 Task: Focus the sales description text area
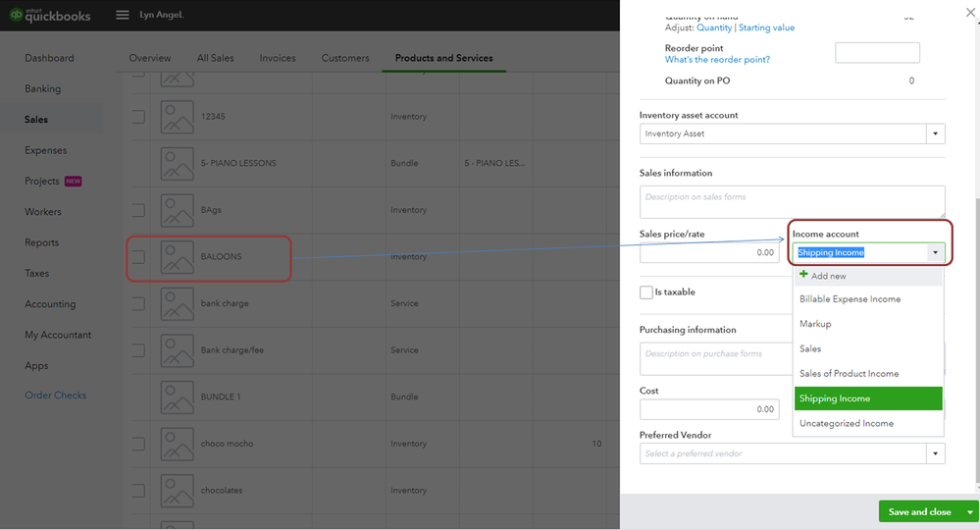[x=792, y=202]
